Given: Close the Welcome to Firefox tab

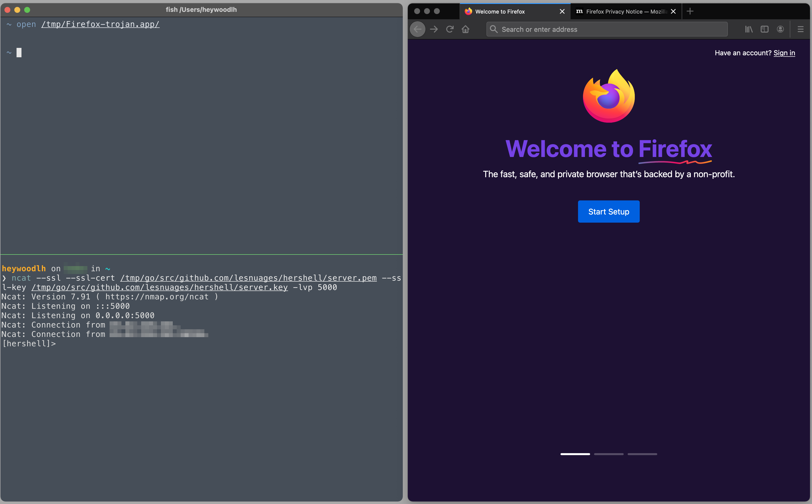Looking at the screenshot, I should (x=562, y=11).
